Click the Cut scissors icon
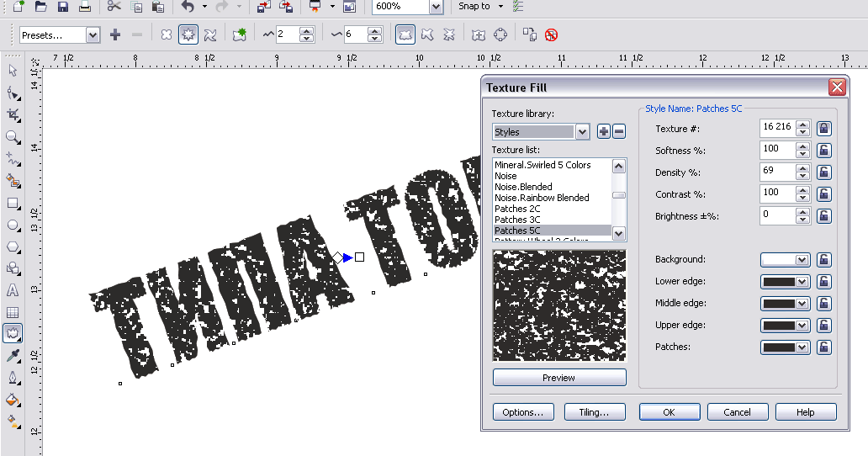Image resolution: width=868 pixels, height=456 pixels. [x=114, y=7]
